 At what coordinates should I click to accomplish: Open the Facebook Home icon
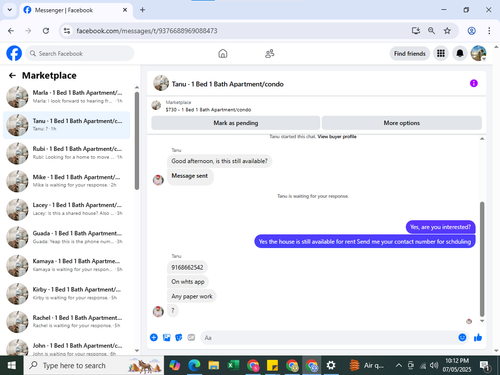223,53
